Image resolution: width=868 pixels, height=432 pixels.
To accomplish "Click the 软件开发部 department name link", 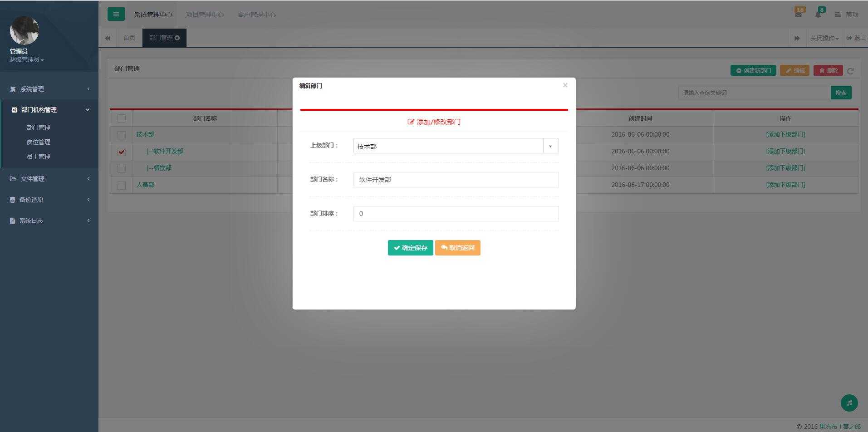I will [165, 151].
